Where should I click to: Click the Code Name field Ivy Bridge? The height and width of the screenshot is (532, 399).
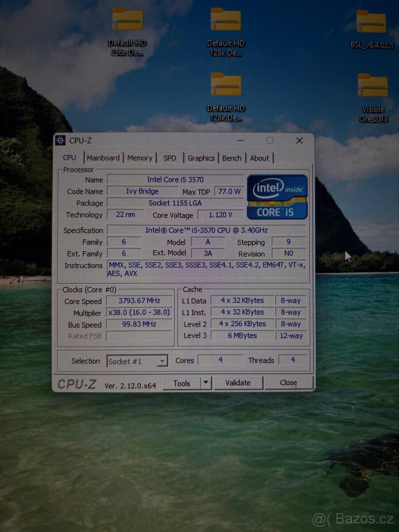point(142,192)
